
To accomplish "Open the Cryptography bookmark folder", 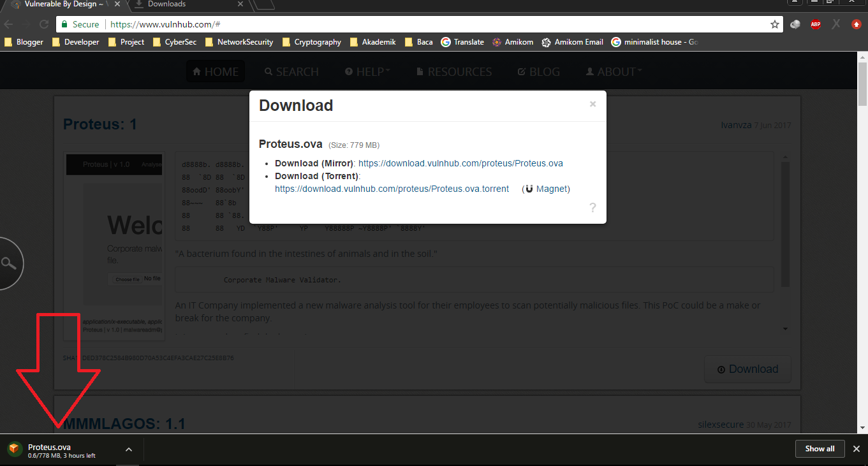I will [x=311, y=42].
